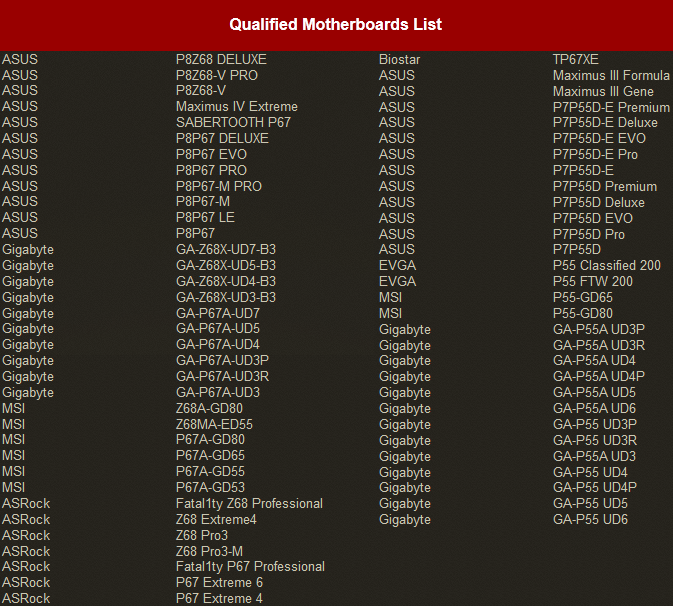Select P8P67-M PRO model text
The height and width of the screenshot is (606, 673).
(219, 186)
